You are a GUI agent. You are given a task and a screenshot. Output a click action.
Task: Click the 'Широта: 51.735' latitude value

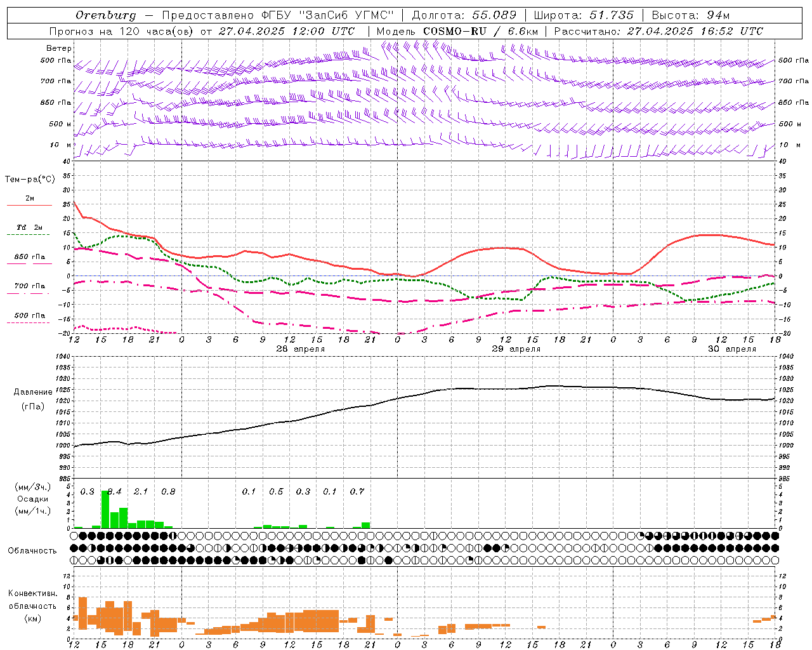click(584, 15)
